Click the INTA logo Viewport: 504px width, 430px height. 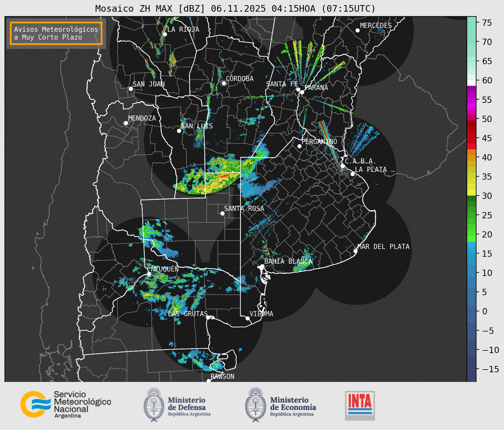tap(360, 405)
